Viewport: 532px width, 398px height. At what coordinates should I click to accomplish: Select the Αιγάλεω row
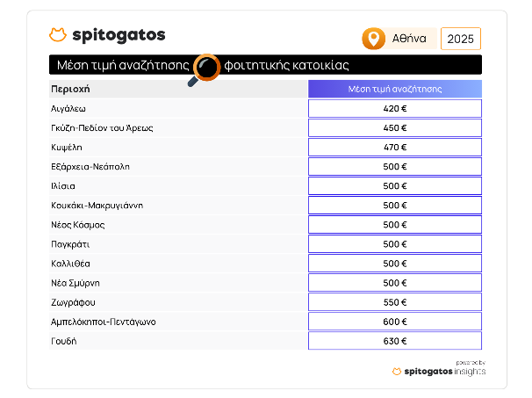pos(265,109)
